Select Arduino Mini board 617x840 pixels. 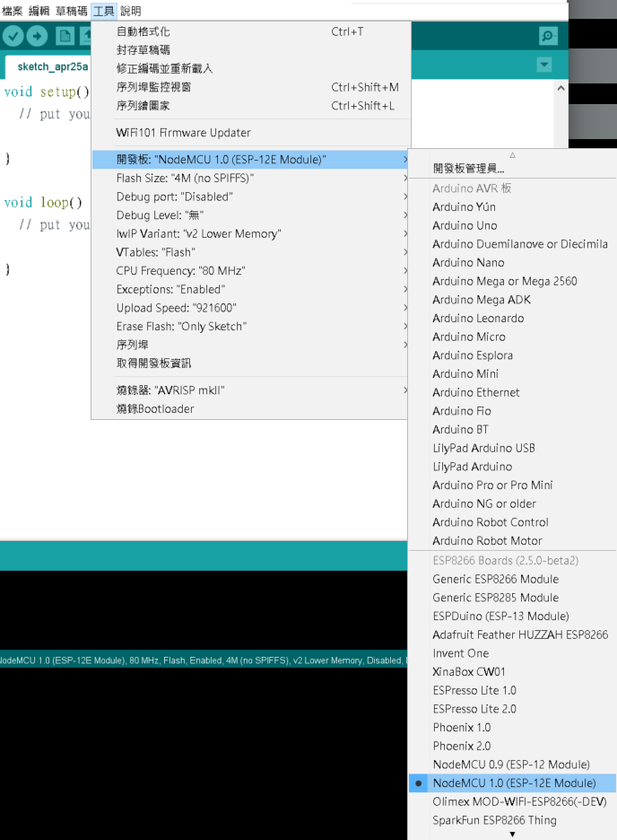click(512, 373)
